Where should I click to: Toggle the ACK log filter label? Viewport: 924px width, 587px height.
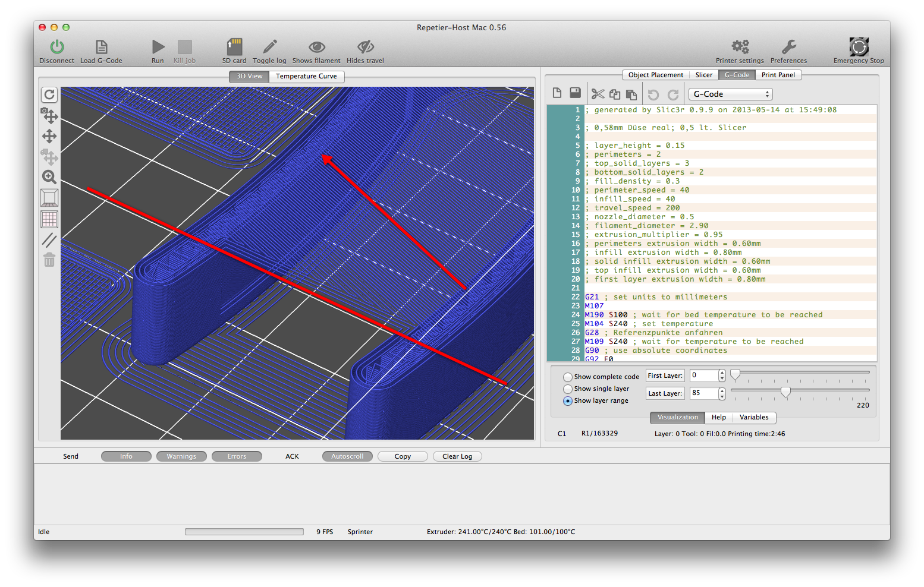[292, 456]
